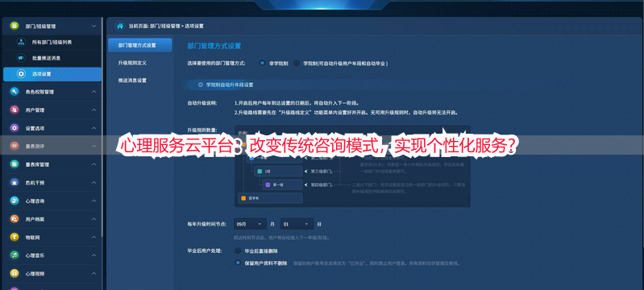Open 所有部门/班级列表 menu label
The height and width of the screenshot is (290, 644).
pos(52,43)
